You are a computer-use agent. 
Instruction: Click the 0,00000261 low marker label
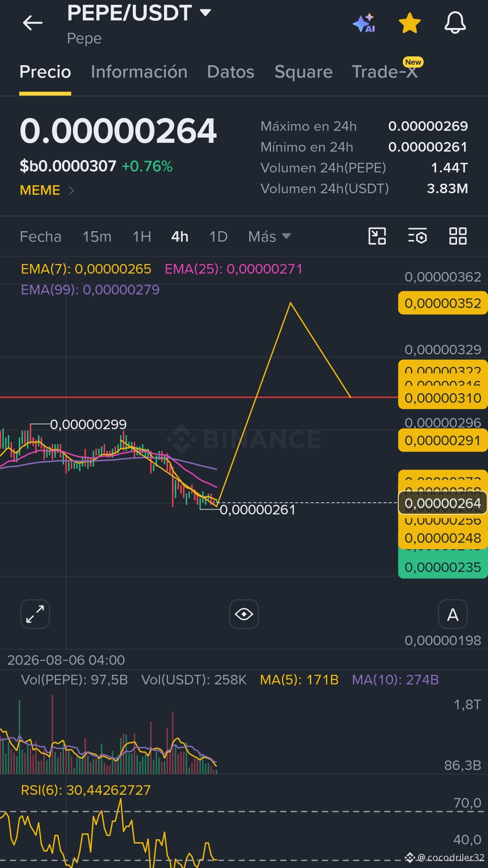point(258,510)
